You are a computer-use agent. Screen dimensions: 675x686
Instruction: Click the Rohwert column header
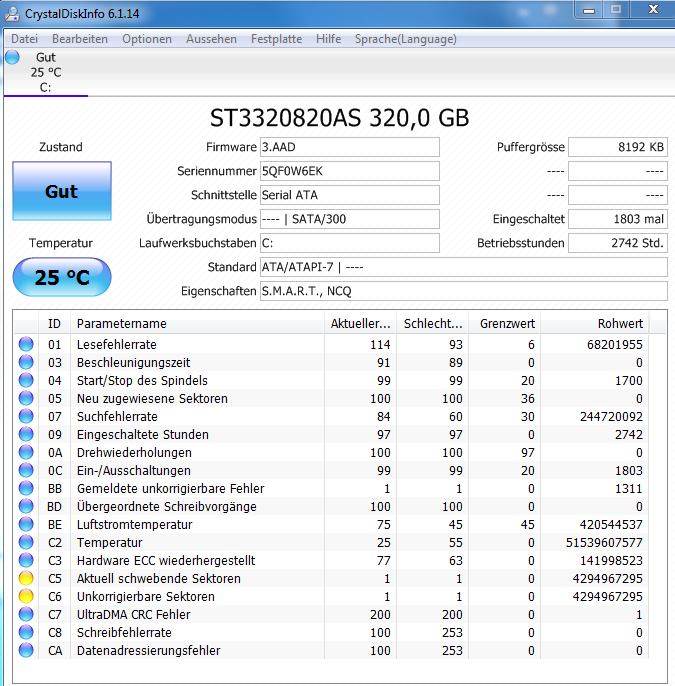595,324
